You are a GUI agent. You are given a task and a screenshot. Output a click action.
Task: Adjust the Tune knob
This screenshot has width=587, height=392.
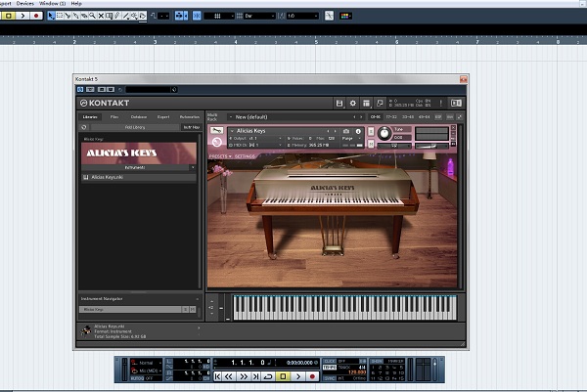(x=384, y=134)
